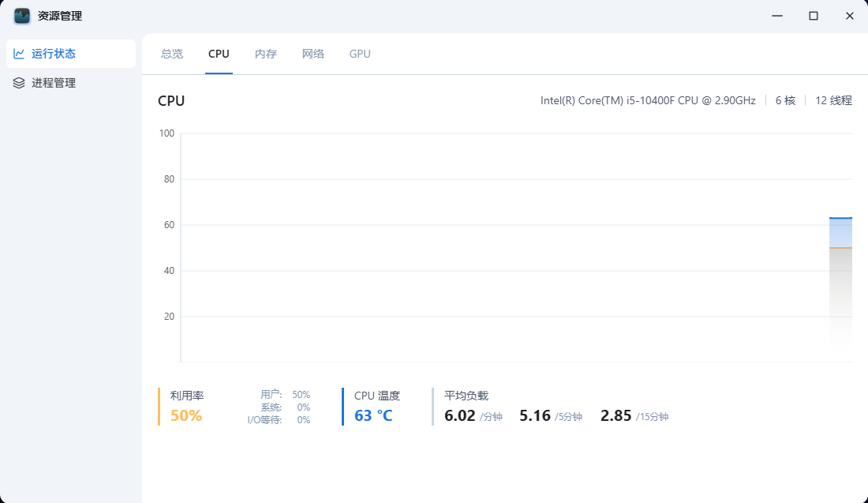Click the Intel Core i5-10400F processor label
Viewport: 868px width, 503px height.
click(648, 100)
